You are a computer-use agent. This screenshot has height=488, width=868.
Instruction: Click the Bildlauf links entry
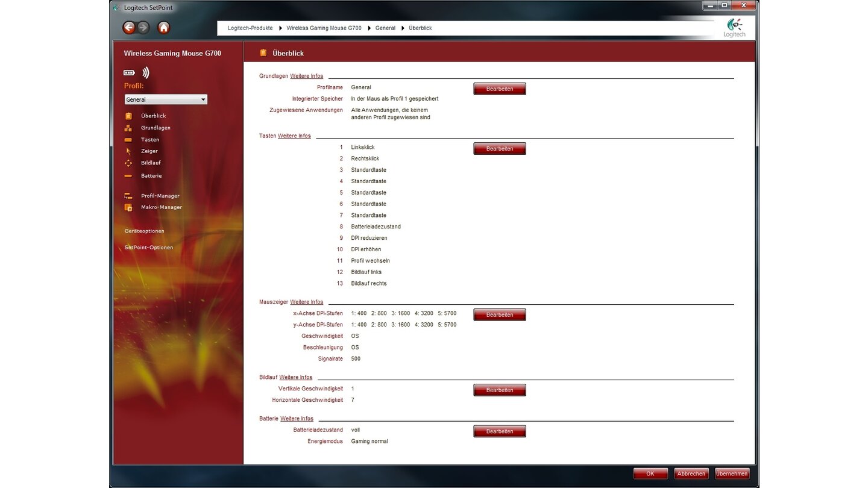(366, 272)
